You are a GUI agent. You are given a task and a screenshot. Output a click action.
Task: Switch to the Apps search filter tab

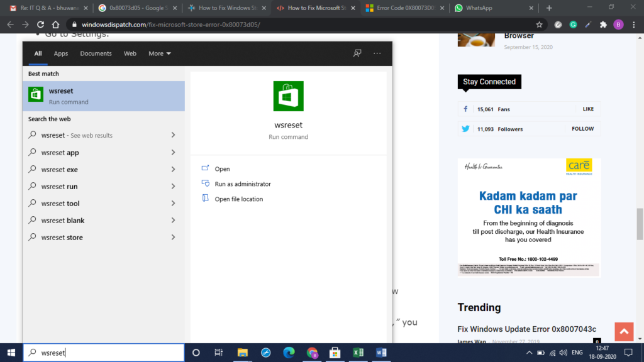[61, 53]
